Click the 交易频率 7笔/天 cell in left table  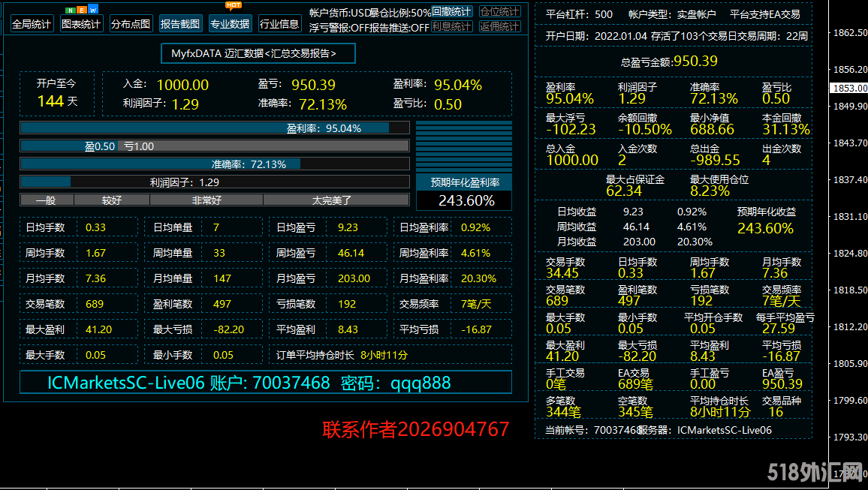pyautogui.click(x=453, y=304)
